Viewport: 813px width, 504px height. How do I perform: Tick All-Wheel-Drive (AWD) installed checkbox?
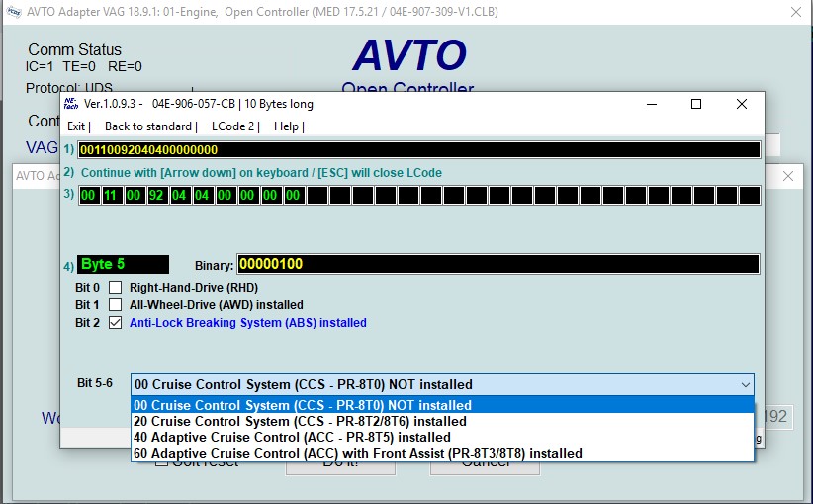[115, 305]
